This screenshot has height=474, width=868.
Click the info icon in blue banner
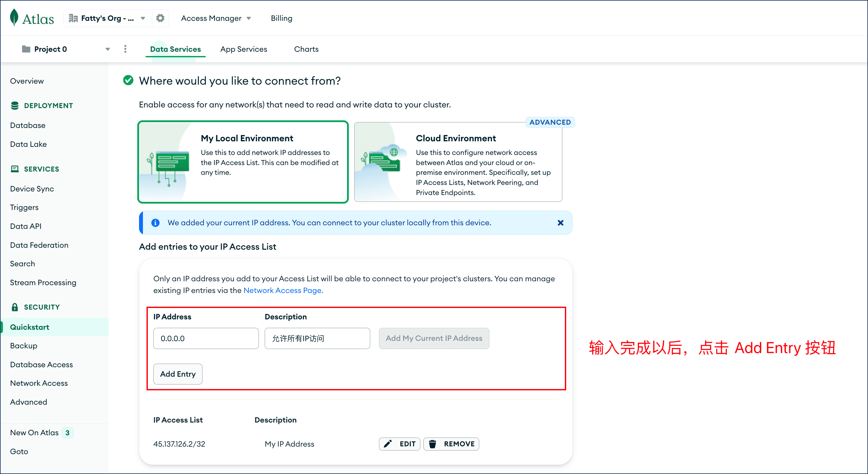[155, 223]
